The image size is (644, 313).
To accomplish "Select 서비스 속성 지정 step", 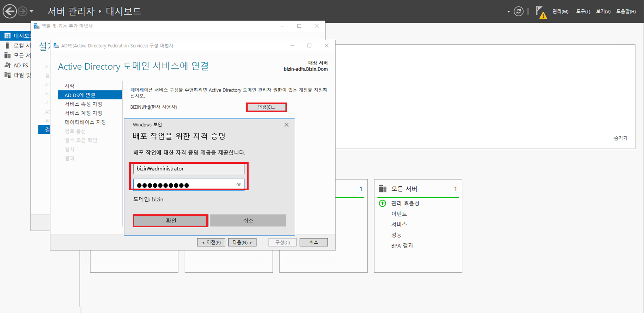I will point(83,104).
